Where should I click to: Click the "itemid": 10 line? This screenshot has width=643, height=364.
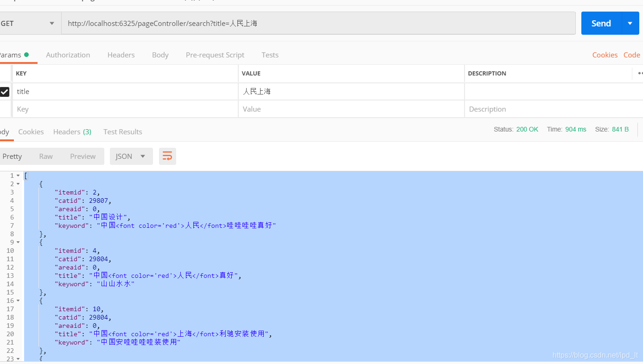point(79,309)
